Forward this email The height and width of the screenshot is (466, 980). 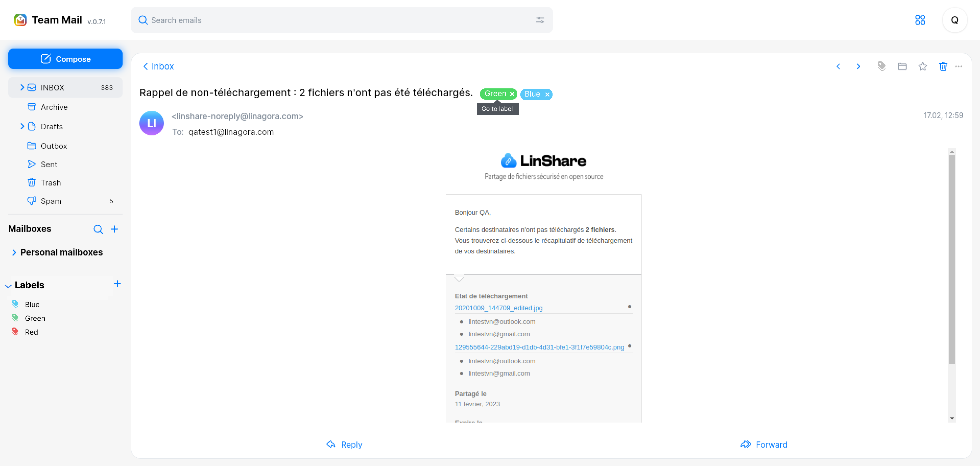763,445
